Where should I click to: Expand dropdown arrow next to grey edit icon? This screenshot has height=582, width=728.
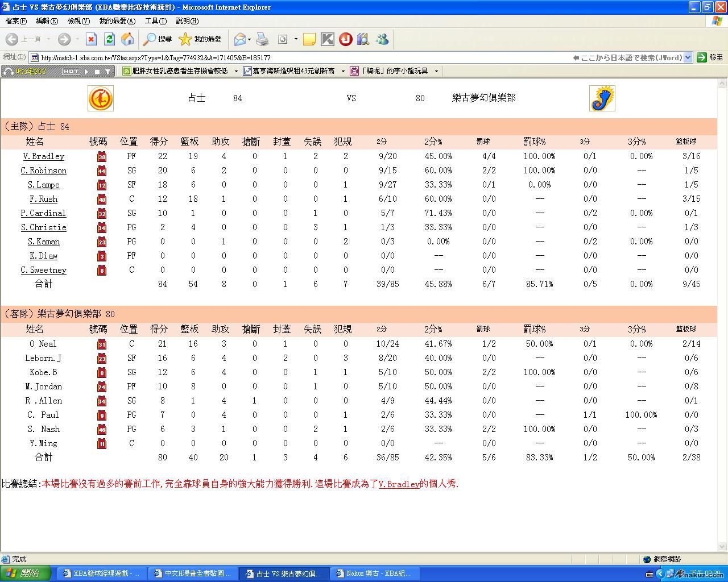point(296,39)
